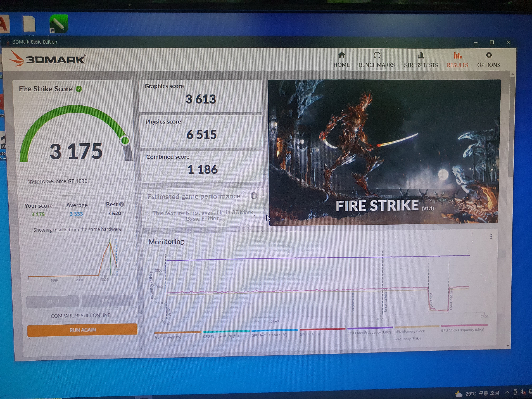Click the orange results bars icon

point(457,55)
